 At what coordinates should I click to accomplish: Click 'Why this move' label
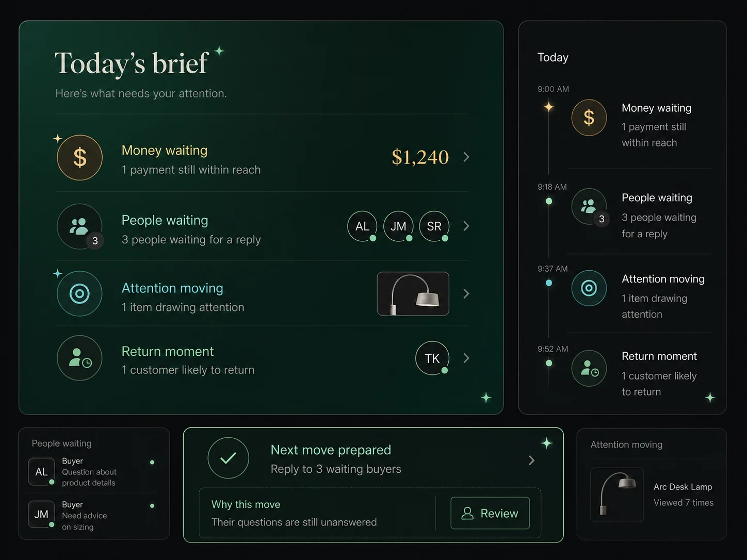[x=246, y=504]
